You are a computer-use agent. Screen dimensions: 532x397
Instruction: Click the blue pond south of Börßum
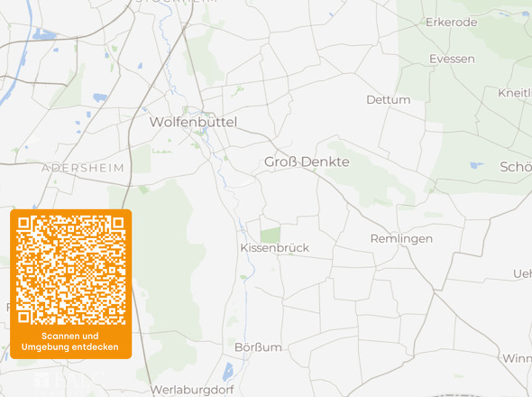coord(227,372)
